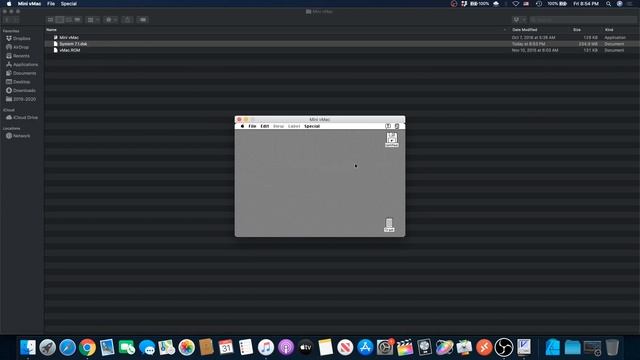The height and width of the screenshot is (360, 640).
Task: Open Safari from the Dock
Action: (x=67, y=347)
